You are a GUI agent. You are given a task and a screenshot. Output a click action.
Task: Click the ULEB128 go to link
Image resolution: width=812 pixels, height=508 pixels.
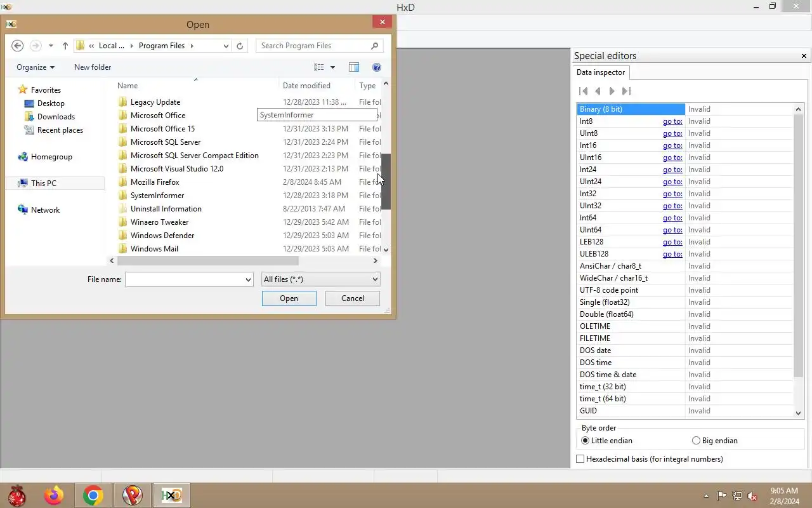672,254
